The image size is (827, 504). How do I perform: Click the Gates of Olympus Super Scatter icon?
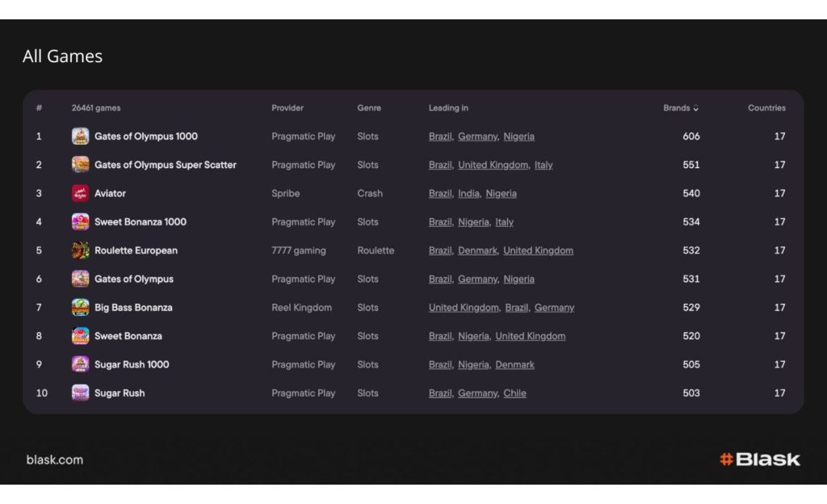click(80, 165)
